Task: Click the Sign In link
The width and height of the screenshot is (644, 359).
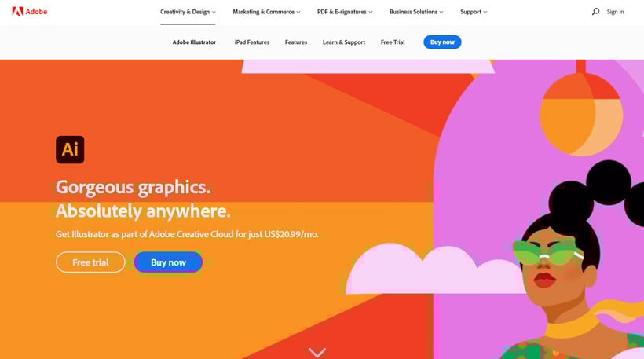Action: pos(615,12)
